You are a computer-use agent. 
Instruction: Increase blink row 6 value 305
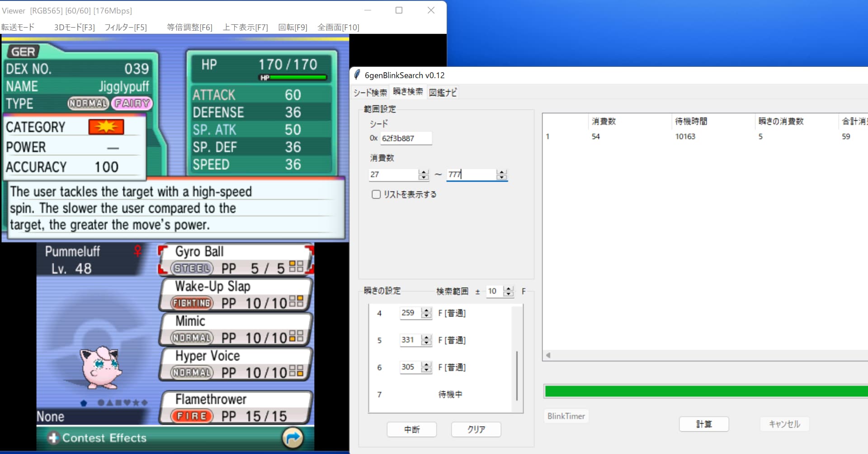click(x=426, y=364)
